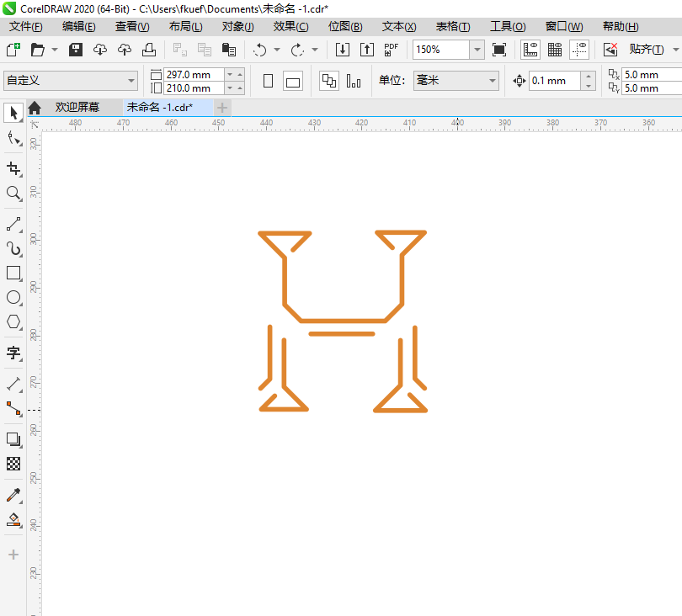
Task: Open the 位图 menu
Action: pyautogui.click(x=345, y=27)
